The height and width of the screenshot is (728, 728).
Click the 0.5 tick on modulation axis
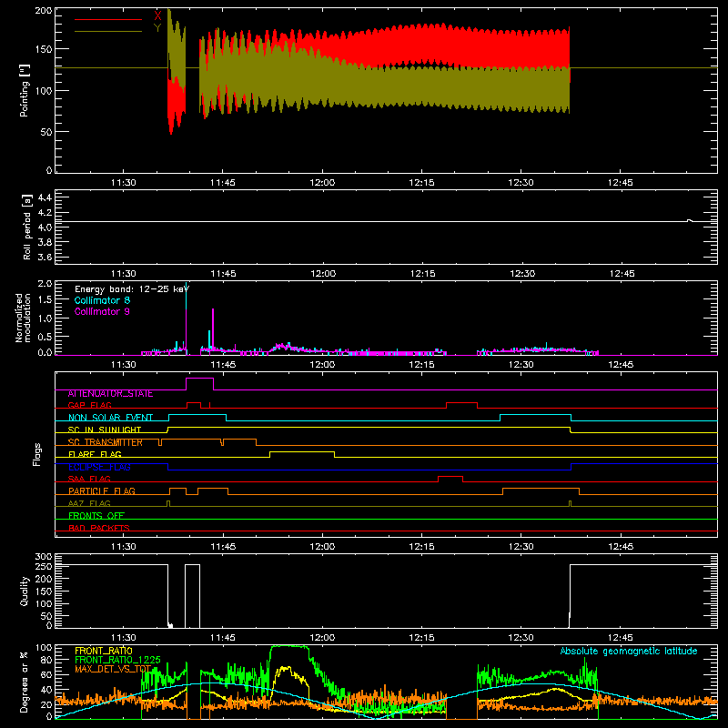(45, 337)
